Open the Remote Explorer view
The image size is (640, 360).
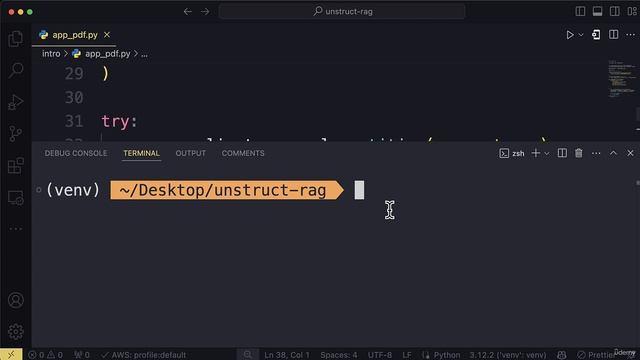click(16, 198)
